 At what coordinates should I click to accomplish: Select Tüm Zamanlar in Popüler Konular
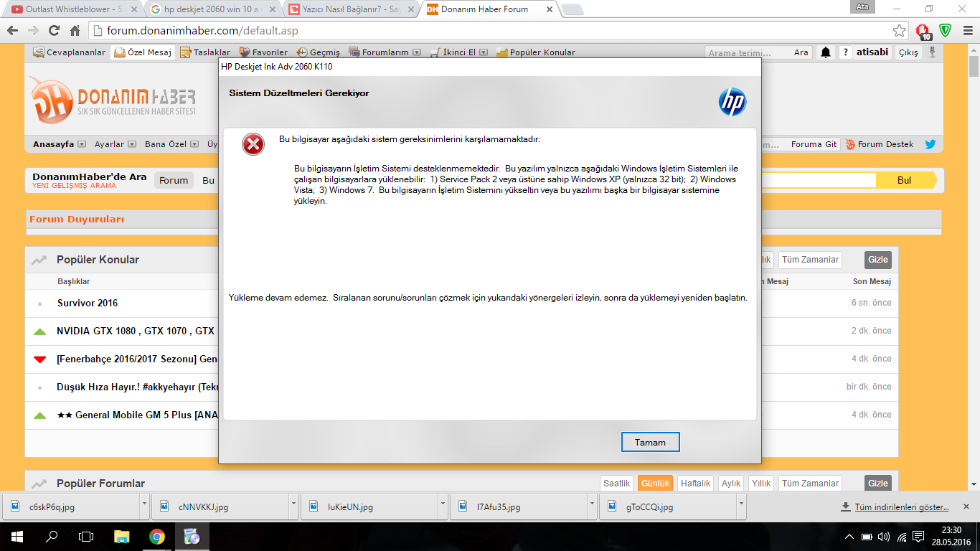(810, 260)
